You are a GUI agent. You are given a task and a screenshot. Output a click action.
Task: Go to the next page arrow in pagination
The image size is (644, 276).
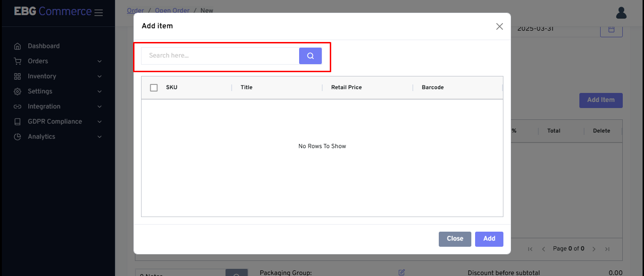coord(594,249)
